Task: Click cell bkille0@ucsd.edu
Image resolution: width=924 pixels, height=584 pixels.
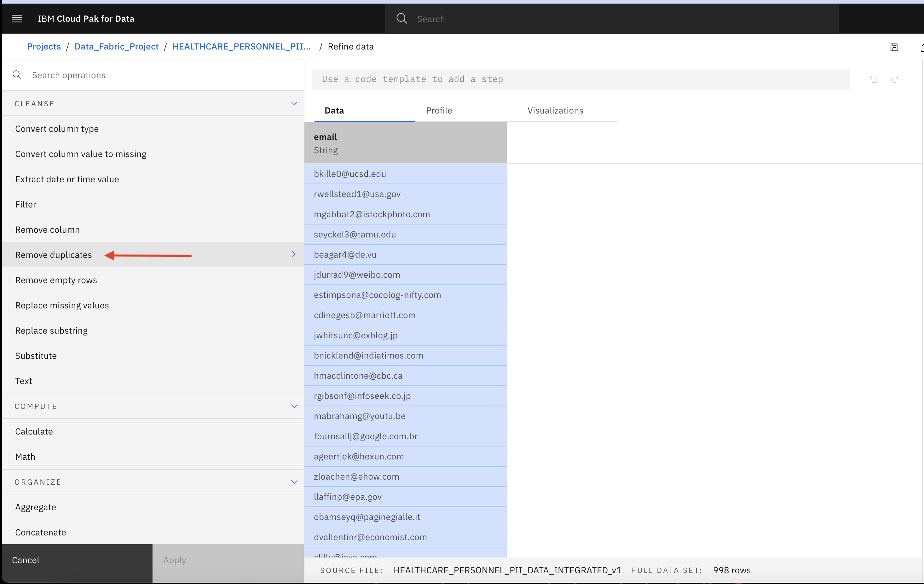Action: pyautogui.click(x=405, y=174)
